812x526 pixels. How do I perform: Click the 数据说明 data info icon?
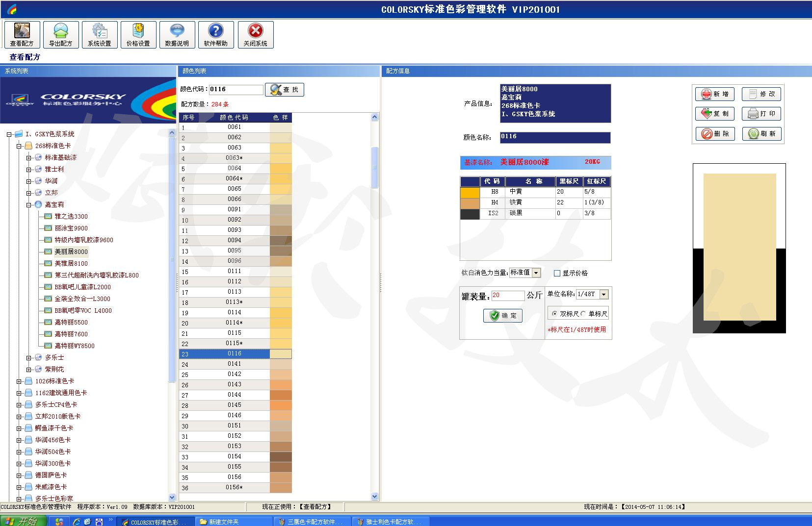(177, 34)
